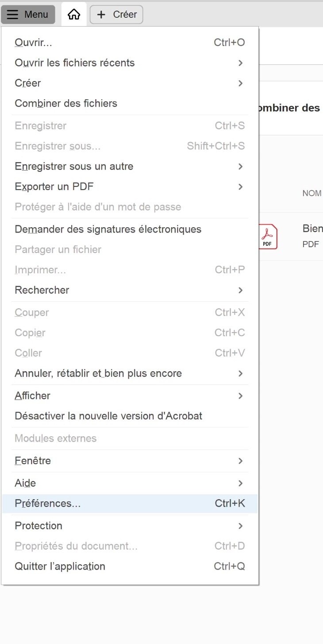
Task: Click Désactiver la nouvelle version d'Acrobat
Action: tap(108, 416)
